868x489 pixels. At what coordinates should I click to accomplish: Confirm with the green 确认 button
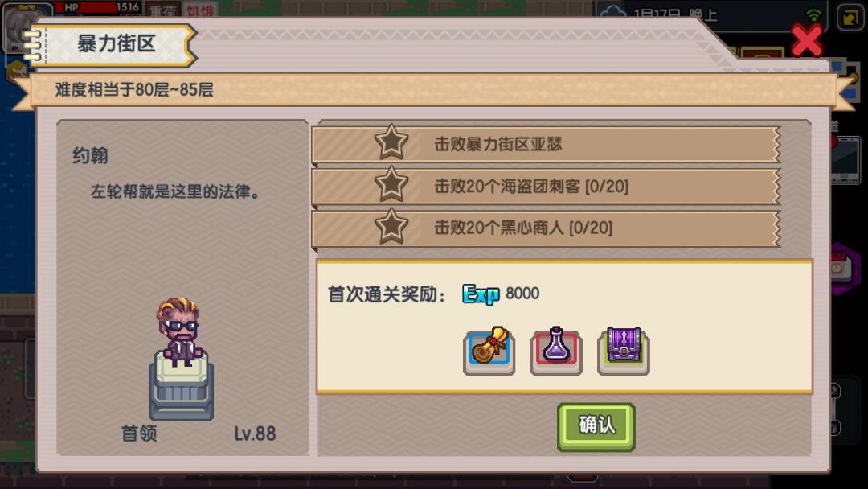click(596, 426)
